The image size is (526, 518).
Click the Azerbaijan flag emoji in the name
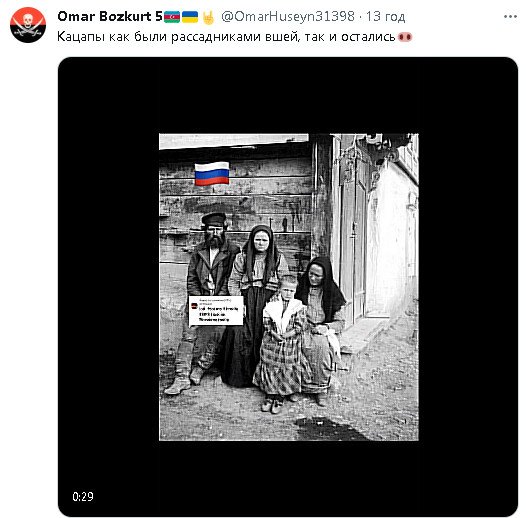(x=172, y=17)
